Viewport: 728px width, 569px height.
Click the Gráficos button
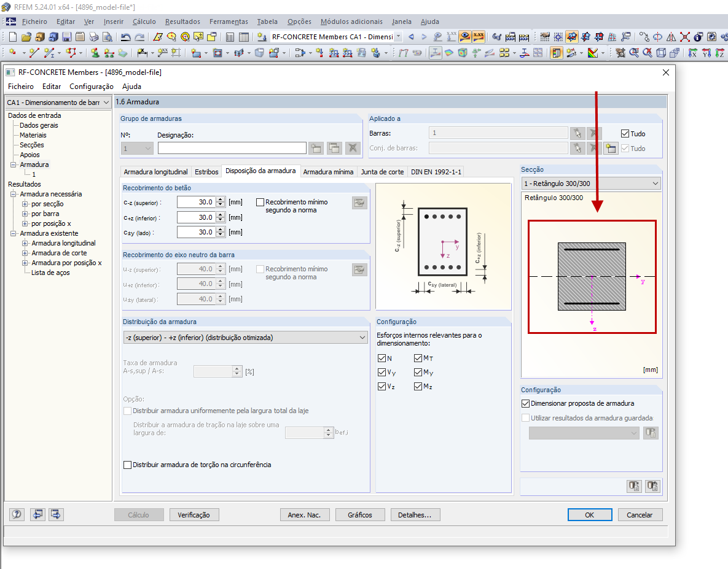[360, 515]
